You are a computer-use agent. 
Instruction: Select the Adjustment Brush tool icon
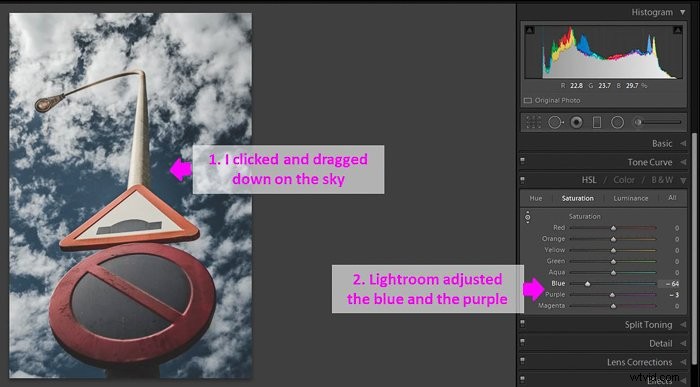(638, 122)
